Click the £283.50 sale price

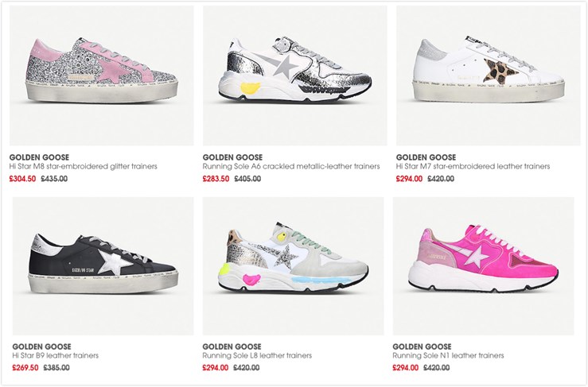point(216,179)
